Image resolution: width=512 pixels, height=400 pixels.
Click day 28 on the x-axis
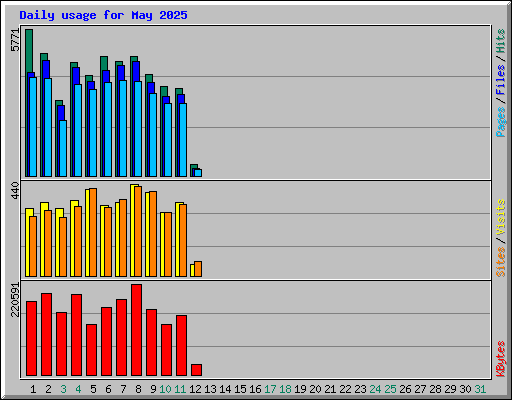coord(435,389)
